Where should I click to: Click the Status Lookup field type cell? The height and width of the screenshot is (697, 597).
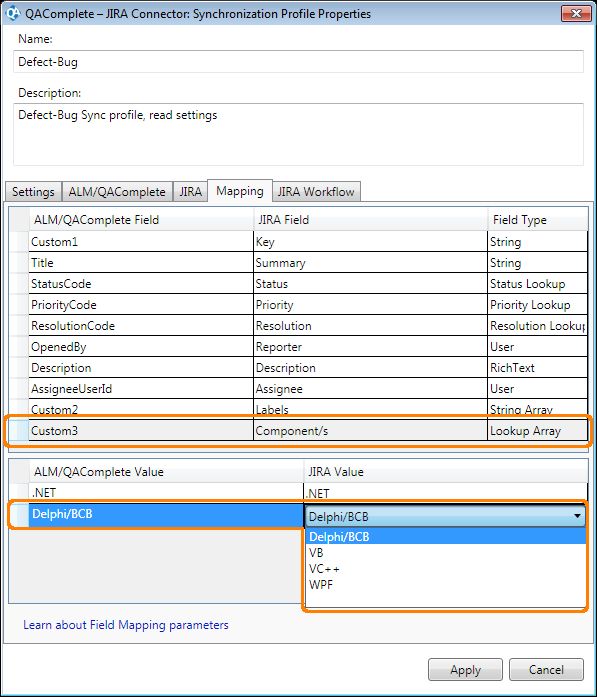pyautogui.click(x=538, y=284)
